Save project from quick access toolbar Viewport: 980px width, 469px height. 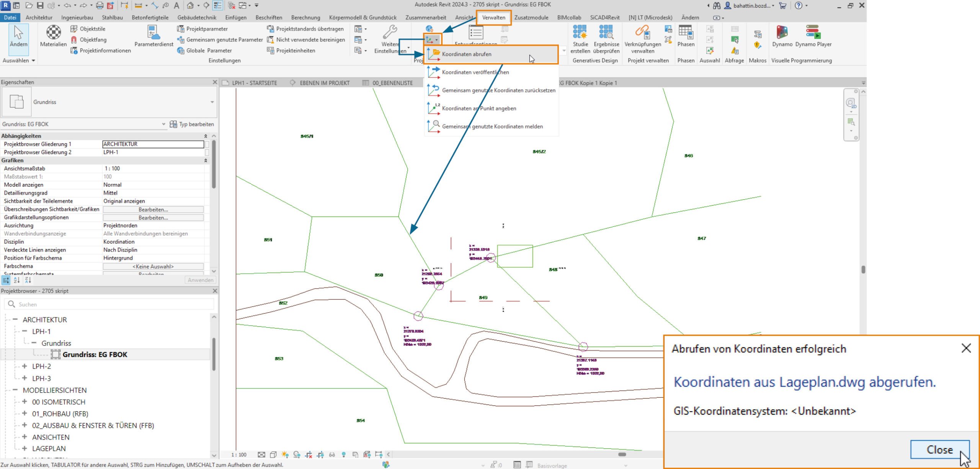[x=40, y=5]
